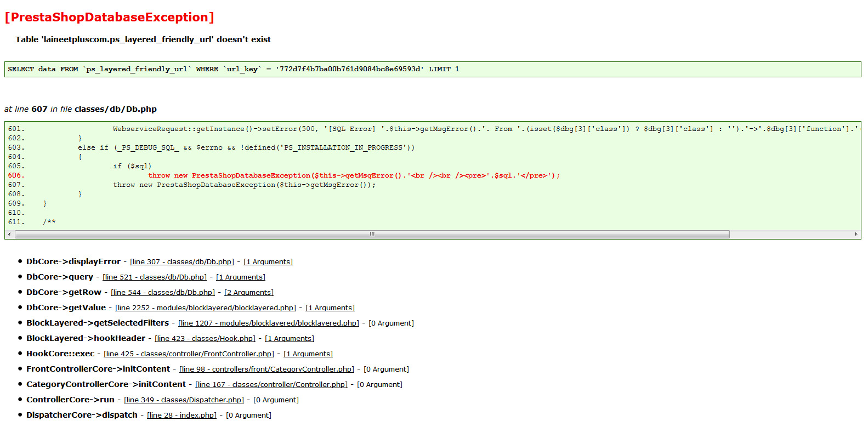Click the line 607 throw new PrestaShopDatabaseException code
This screenshot has width=868, height=427.
coord(245,185)
